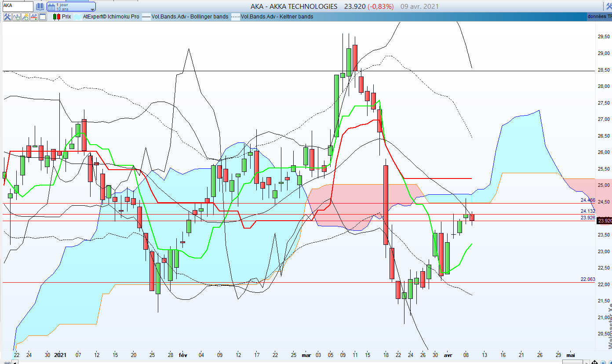Click the scroll right arrow at bottom-right
The height and width of the screenshot is (364, 612).
coord(586,362)
